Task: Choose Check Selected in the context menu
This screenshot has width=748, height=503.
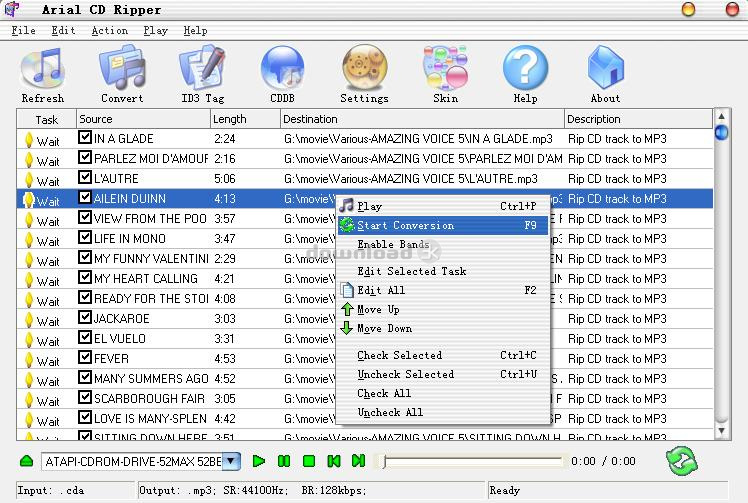Action: 443,355
